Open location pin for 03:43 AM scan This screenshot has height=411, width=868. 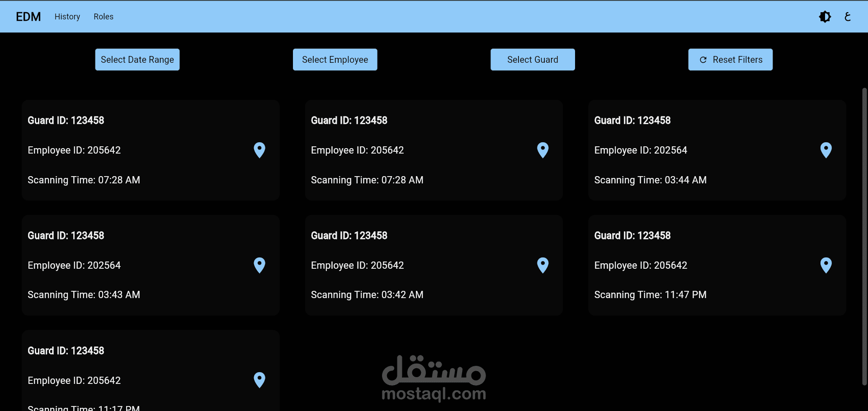[259, 265]
